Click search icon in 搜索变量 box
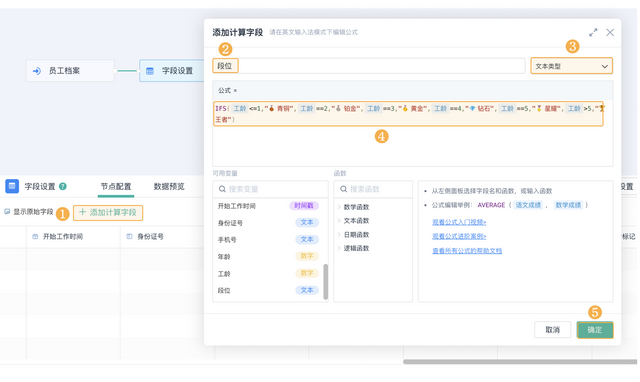Viewport: 640px width, 382px height. pyautogui.click(x=222, y=189)
